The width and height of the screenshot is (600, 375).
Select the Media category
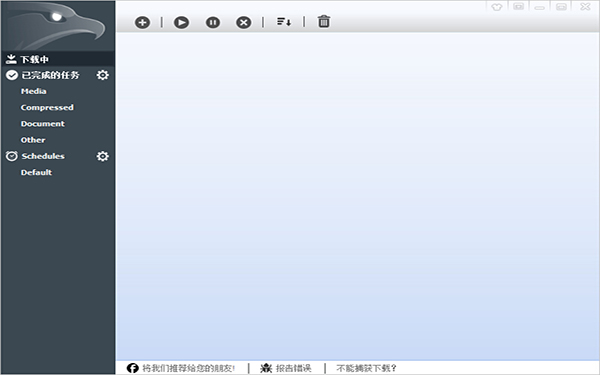[x=34, y=91]
